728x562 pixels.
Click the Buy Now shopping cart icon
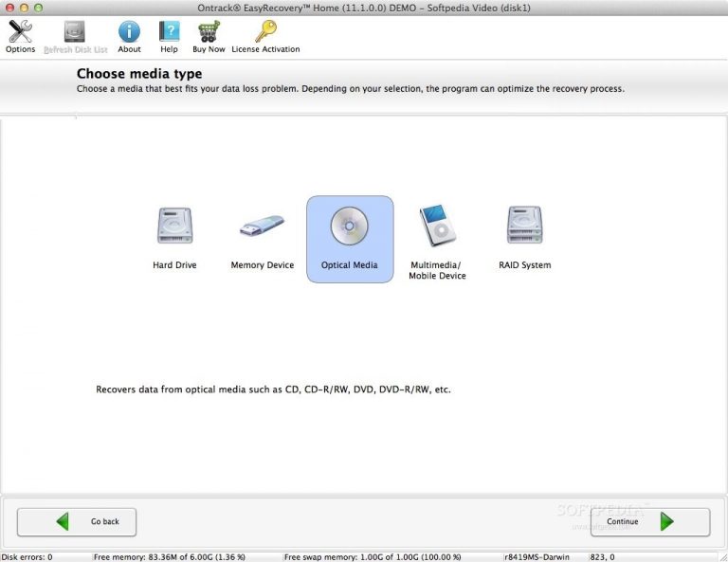point(209,31)
